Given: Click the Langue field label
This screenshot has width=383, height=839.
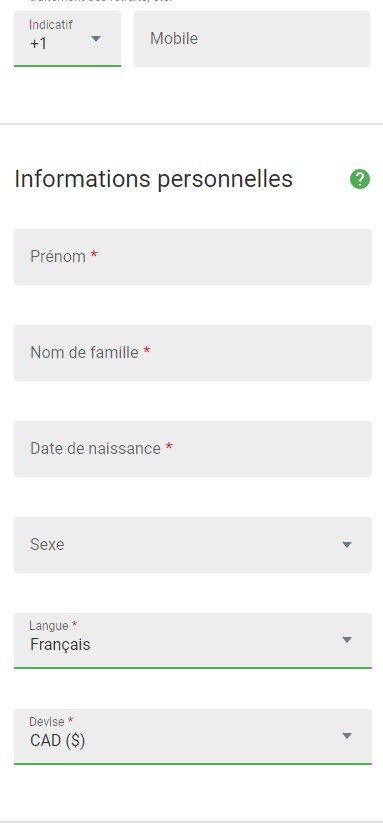Looking at the screenshot, I should tap(49, 626).
